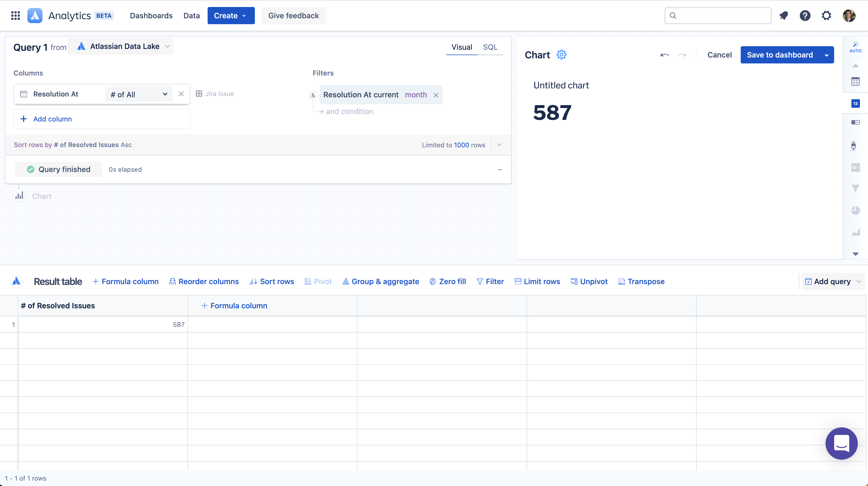Select the bullet/progress bar chart type
Image resolution: width=868 pixels, height=486 pixels.
855,122
